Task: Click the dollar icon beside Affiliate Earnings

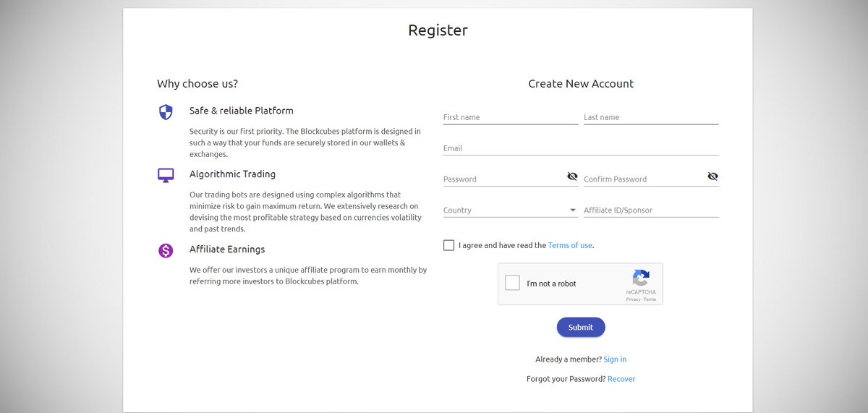Action: point(166,251)
